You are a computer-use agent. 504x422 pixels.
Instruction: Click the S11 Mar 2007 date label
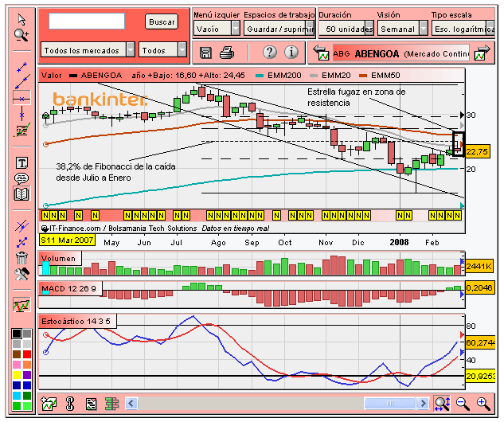point(67,240)
